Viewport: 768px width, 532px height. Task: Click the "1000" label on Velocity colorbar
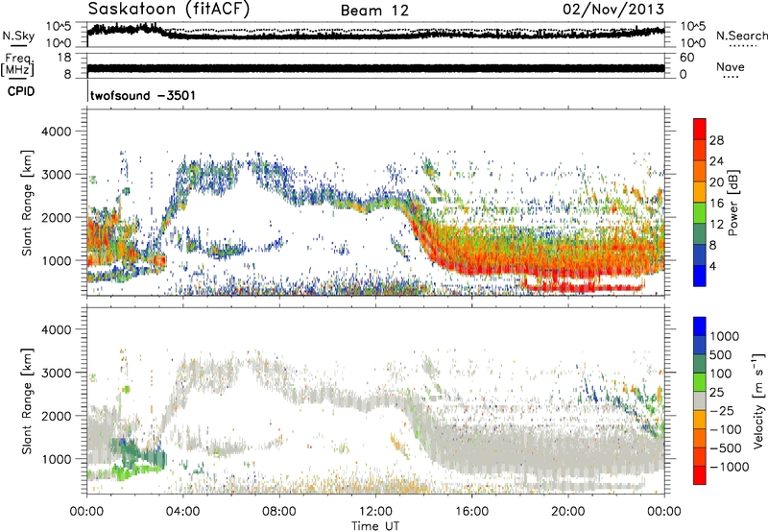(724, 336)
